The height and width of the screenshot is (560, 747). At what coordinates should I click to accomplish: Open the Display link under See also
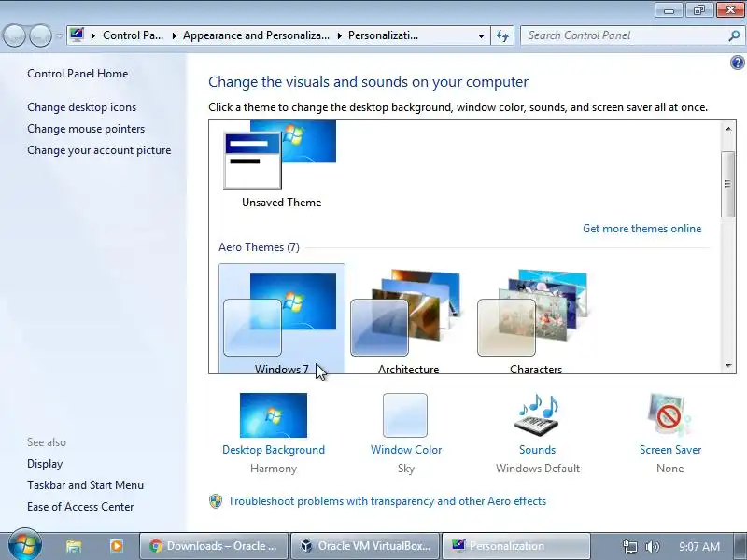pyautogui.click(x=45, y=464)
